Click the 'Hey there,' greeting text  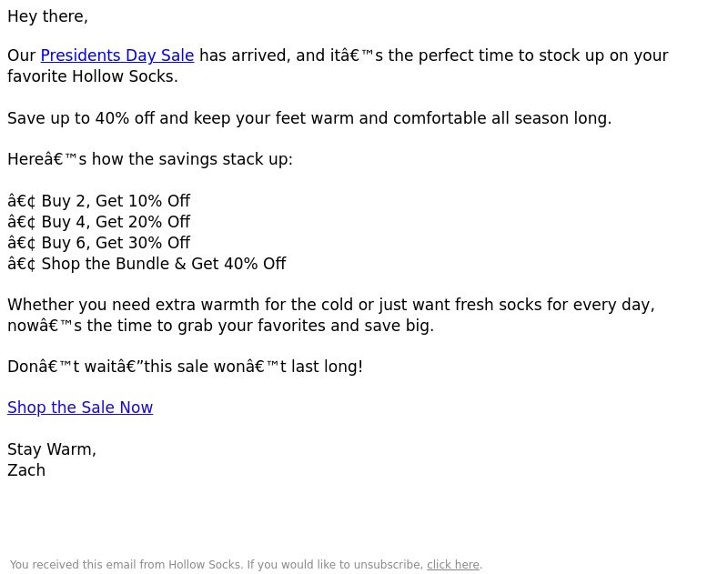(48, 16)
